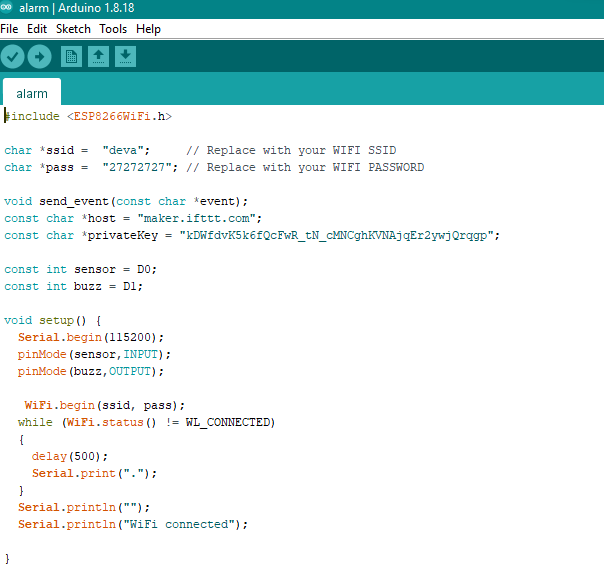This screenshot has width=604, height=579.
Task: Save the sketch with the down-arrow icon
Action: [125, 57]
